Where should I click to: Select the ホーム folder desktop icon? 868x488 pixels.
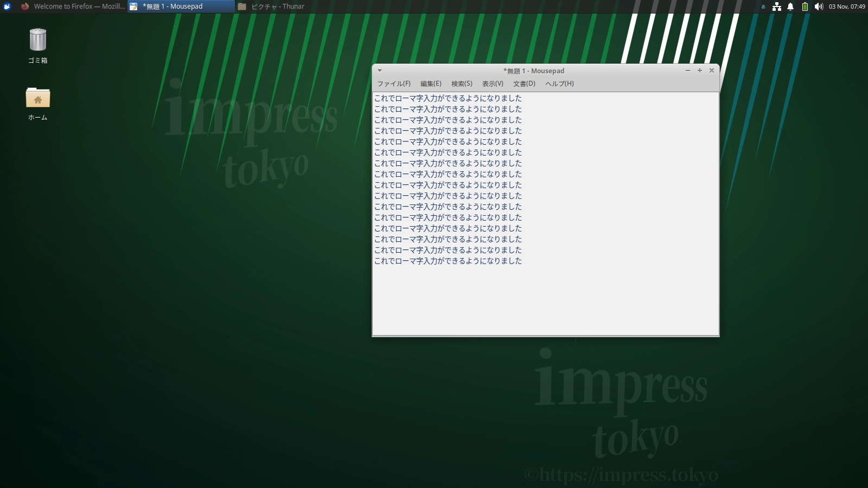[38, 104]
